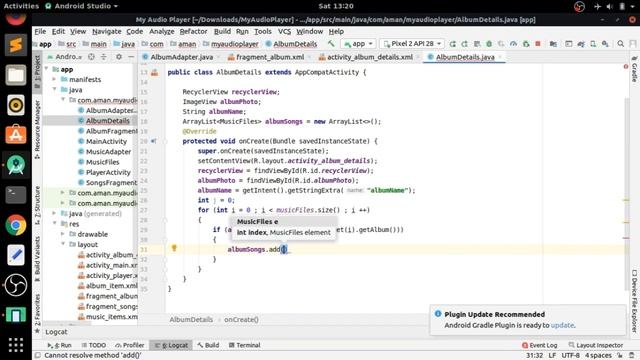Click the scroll-from-source target icon
Screen dimensions: 640x360
coord(91,57)
